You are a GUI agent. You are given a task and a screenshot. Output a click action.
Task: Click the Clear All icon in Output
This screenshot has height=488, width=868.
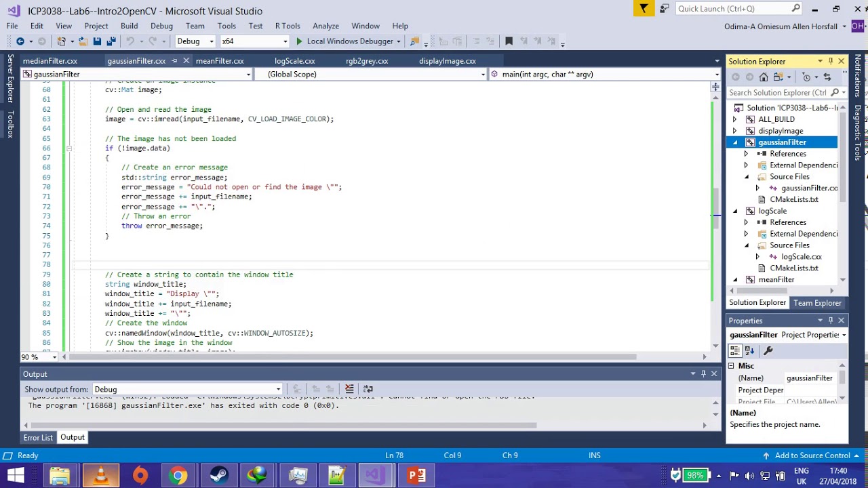click(349, 389)
